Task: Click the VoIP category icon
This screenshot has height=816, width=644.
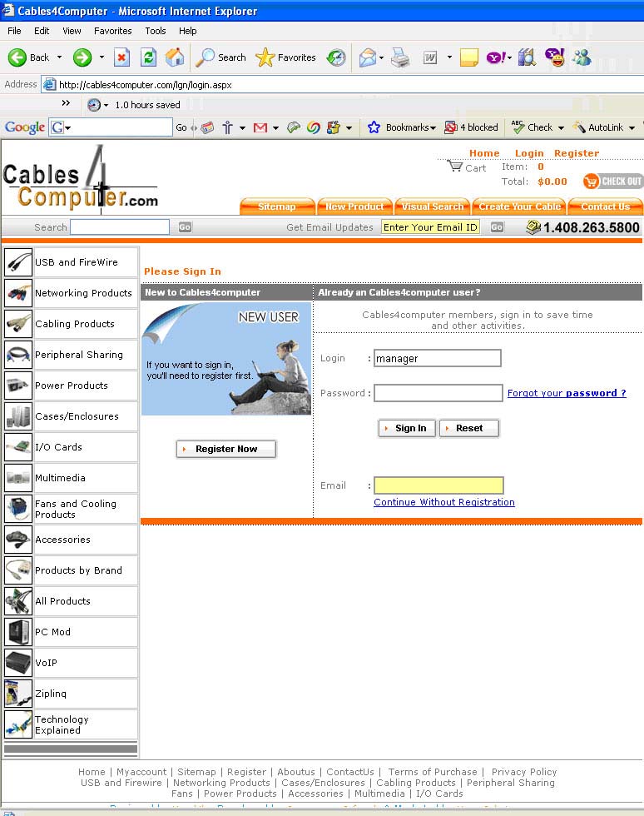Action: point(18,663)
